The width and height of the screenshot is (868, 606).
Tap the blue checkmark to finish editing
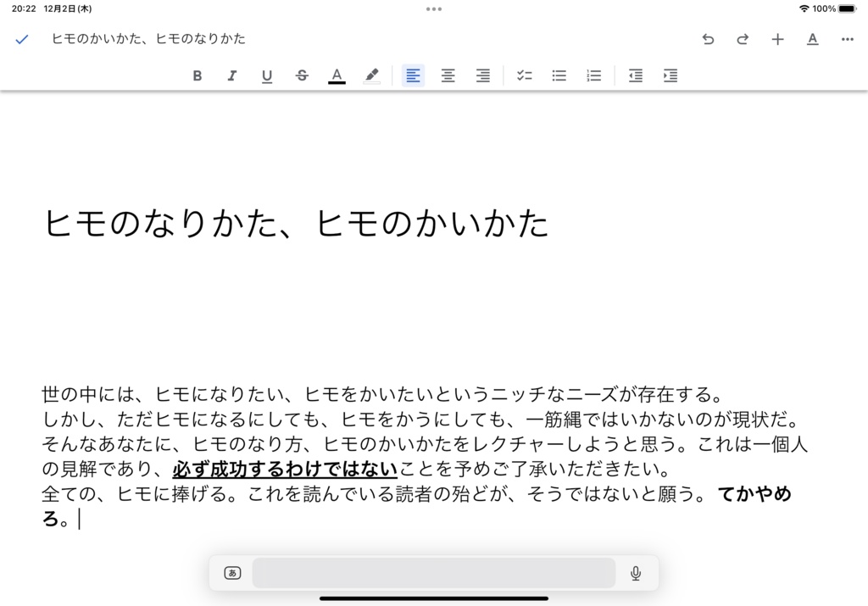21,39
